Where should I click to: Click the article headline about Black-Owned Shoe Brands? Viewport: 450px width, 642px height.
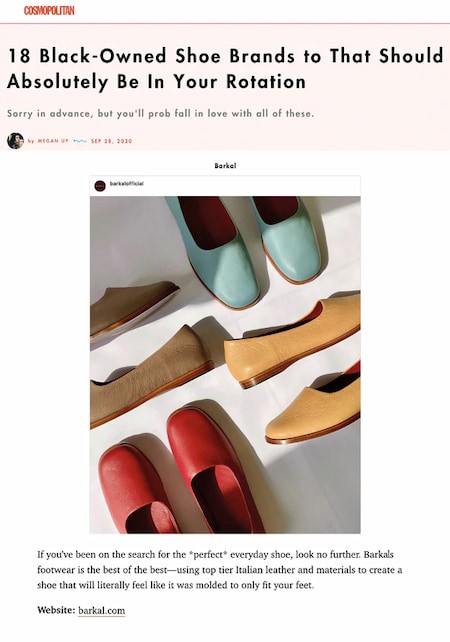click(225, 68)
